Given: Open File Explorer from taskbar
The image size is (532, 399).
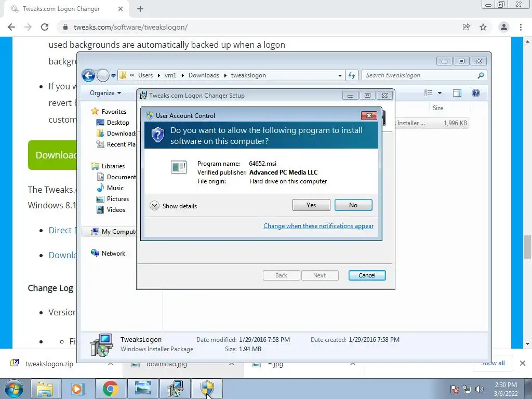Looking at the screenshot, I should [45, 389].
